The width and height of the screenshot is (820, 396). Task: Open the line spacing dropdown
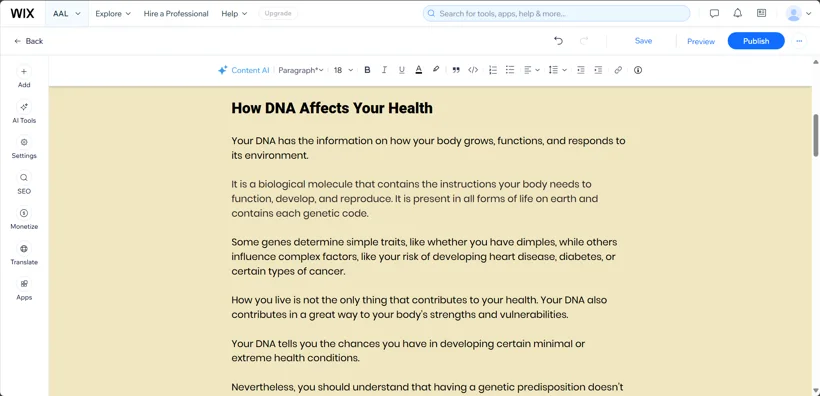[557, 70]
